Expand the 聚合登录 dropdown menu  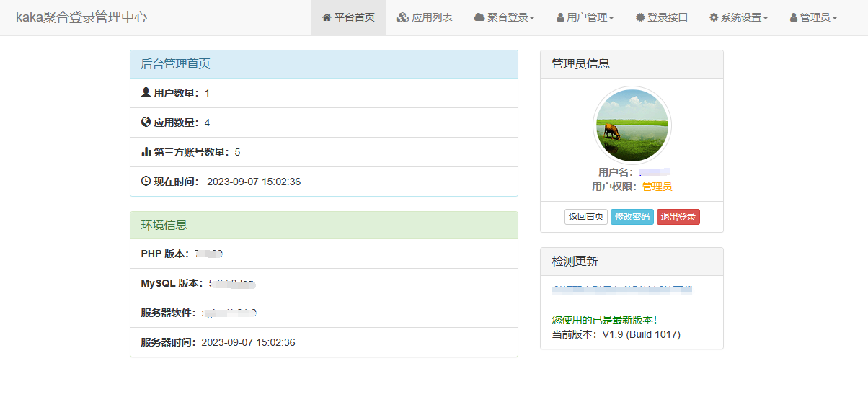click(x=505, y=17)
